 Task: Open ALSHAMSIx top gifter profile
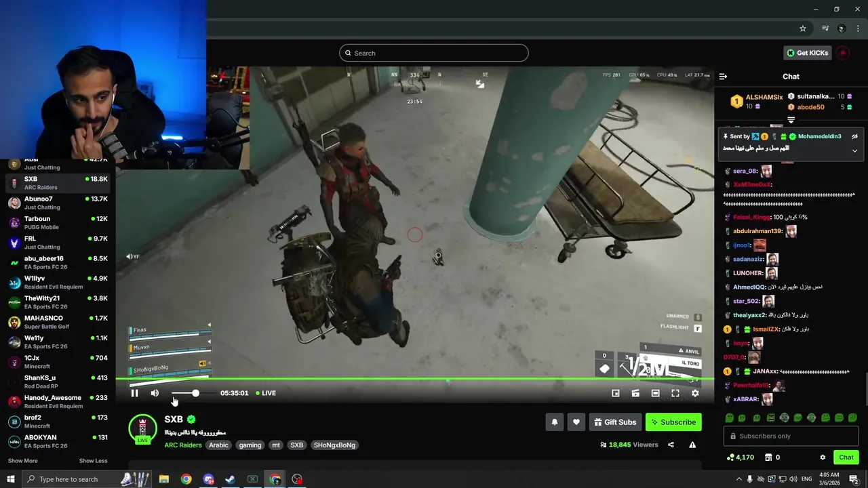point(764,98)
